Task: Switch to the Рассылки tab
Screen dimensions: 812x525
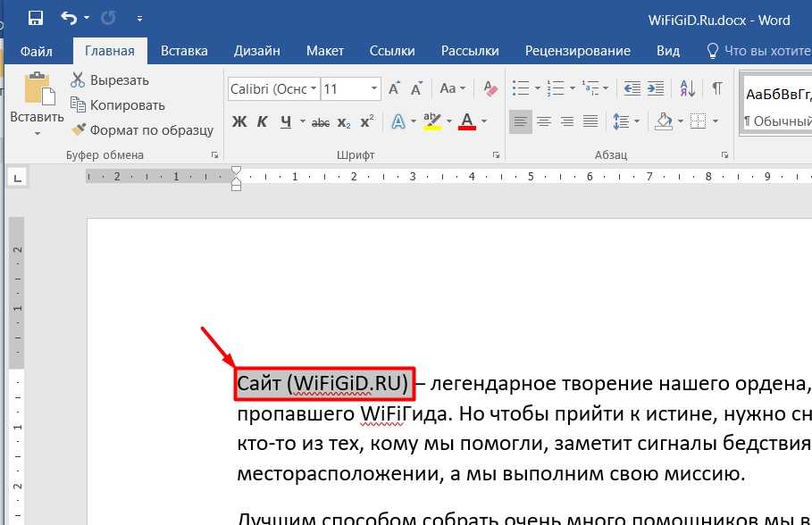Action: pyautogui.click(x=470, y=51)
